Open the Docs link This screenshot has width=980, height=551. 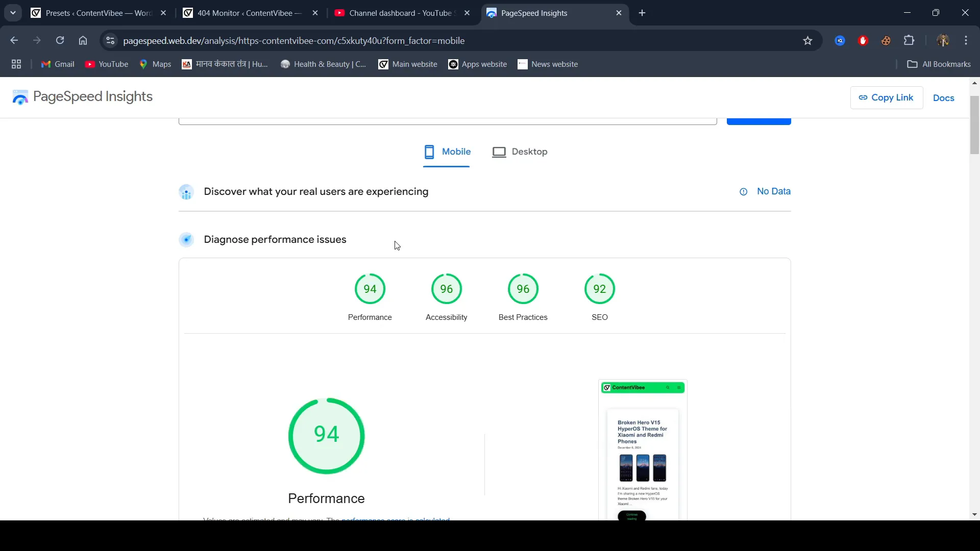[943, 98]
